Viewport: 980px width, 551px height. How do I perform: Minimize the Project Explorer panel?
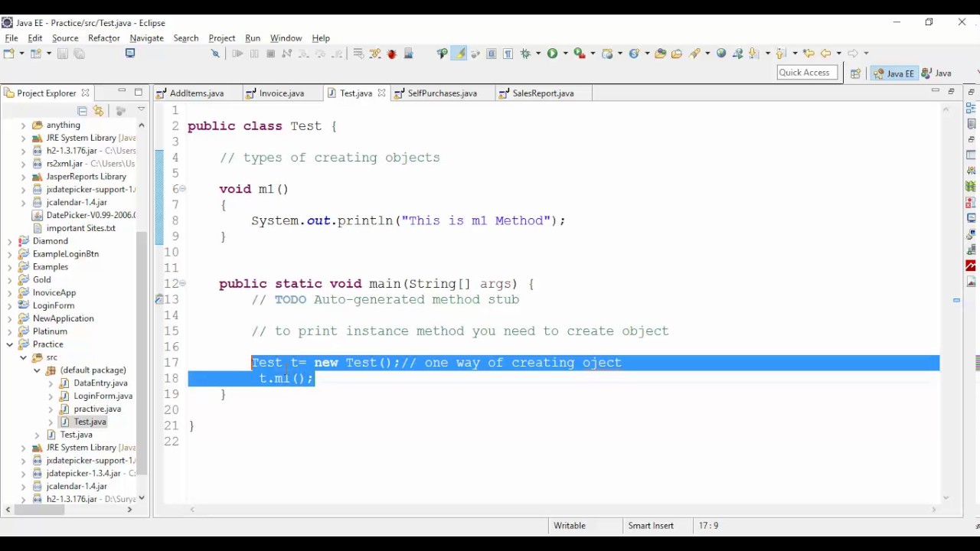coord(122,92)
